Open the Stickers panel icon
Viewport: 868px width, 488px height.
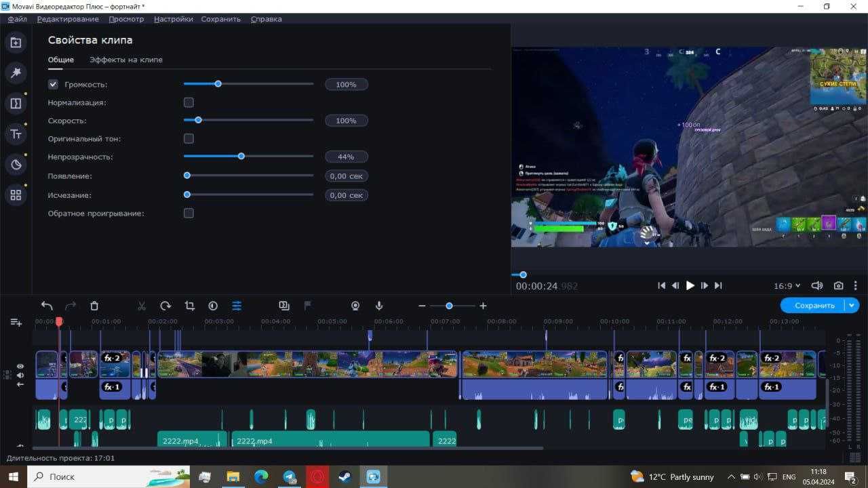[x=16, y=165]
